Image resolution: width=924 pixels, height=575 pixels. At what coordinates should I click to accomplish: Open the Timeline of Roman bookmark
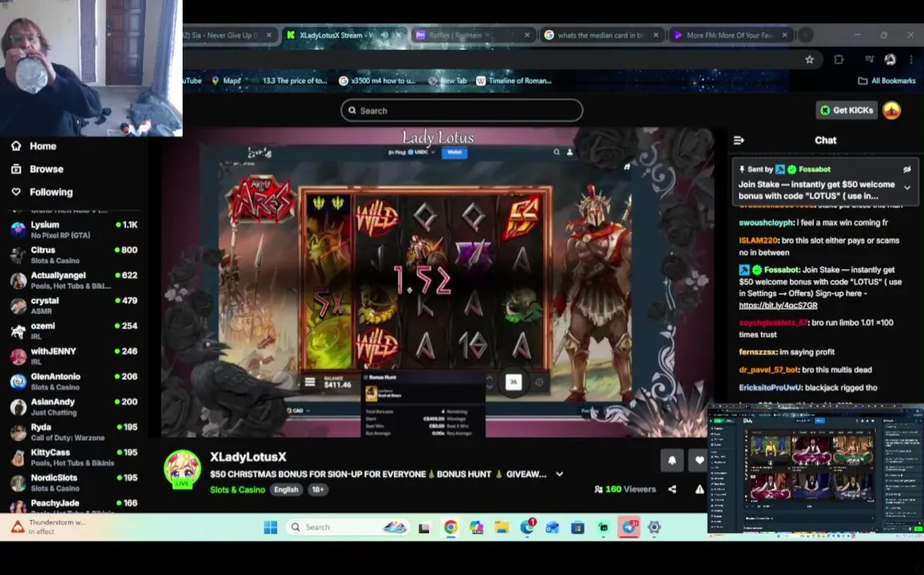[514, 81]
